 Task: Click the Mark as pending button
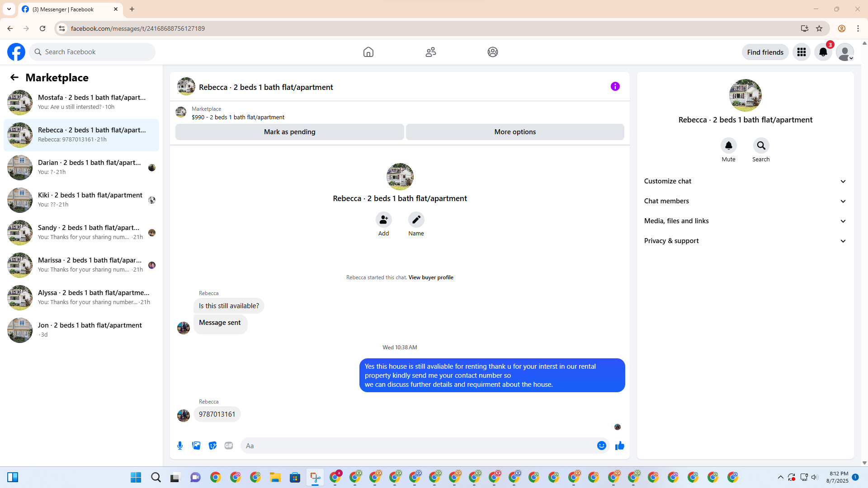click(x=290, y=132)
